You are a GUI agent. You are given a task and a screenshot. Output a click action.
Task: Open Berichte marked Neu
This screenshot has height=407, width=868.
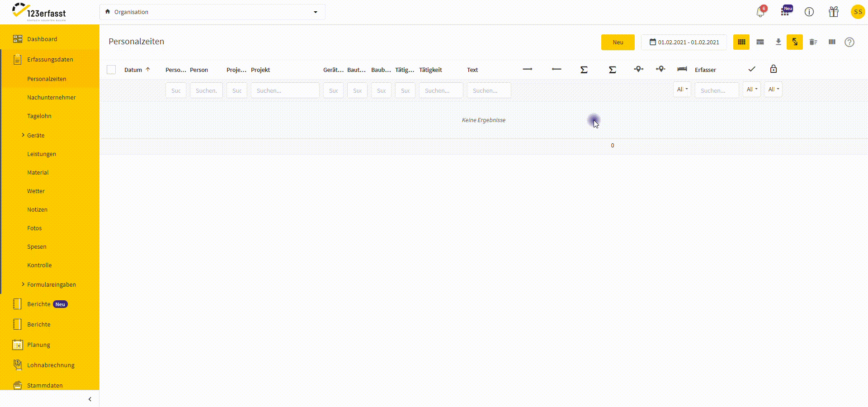coord(47,304)
